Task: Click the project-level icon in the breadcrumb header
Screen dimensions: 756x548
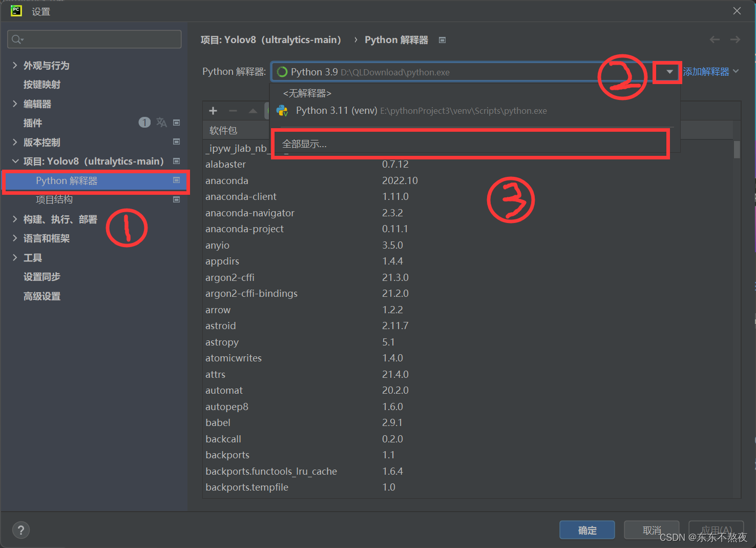Action: [443, 40]
